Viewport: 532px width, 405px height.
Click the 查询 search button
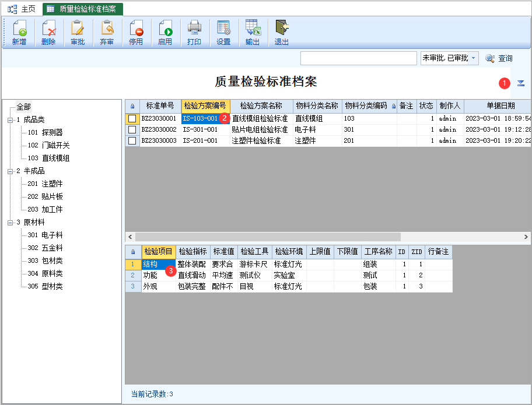[499, 58]
